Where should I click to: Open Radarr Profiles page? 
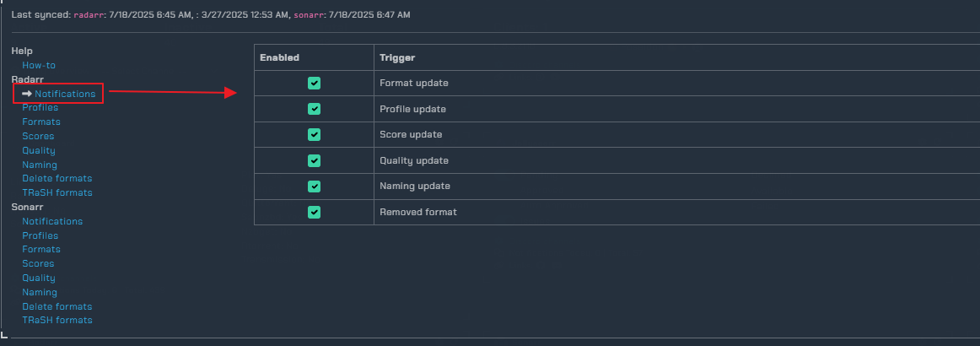40,108
